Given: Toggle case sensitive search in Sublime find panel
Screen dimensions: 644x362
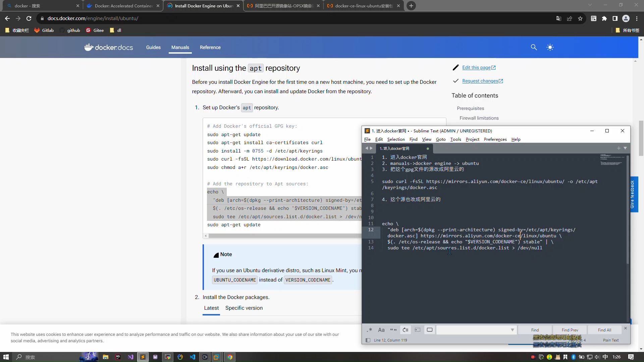Looking at the screenshot, I should 381,330.
